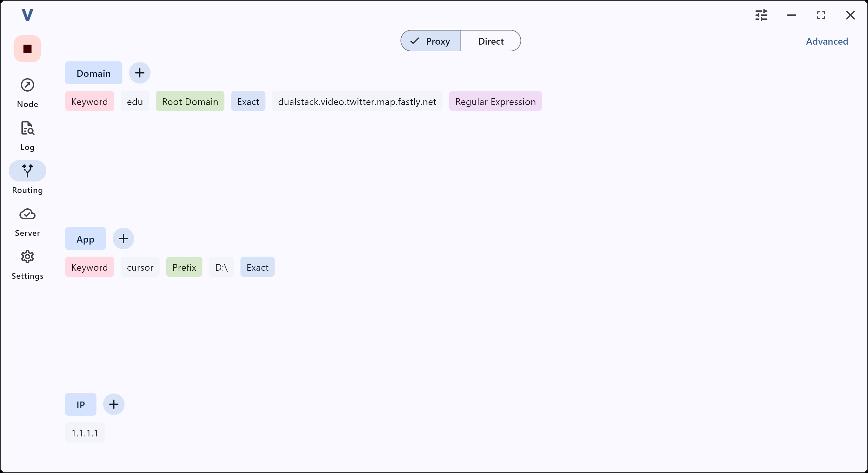868x473 pixels.
Task: Close the application window
Action: tap(850, 15)
